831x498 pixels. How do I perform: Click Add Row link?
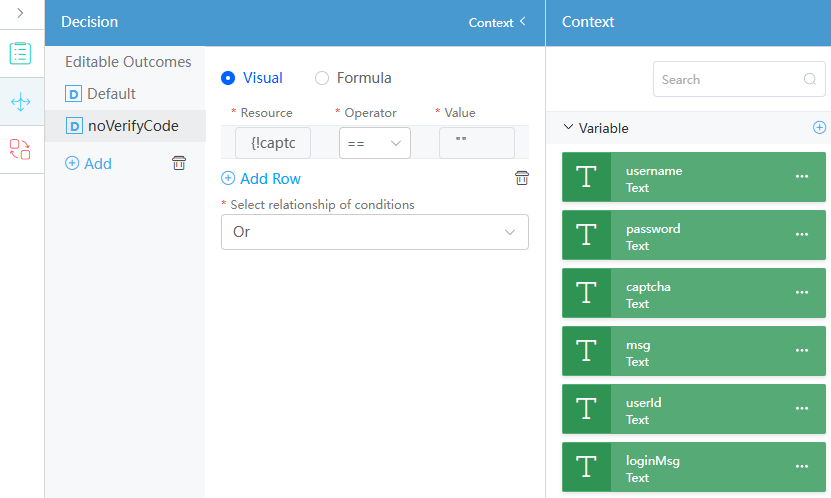pos(261,179)
